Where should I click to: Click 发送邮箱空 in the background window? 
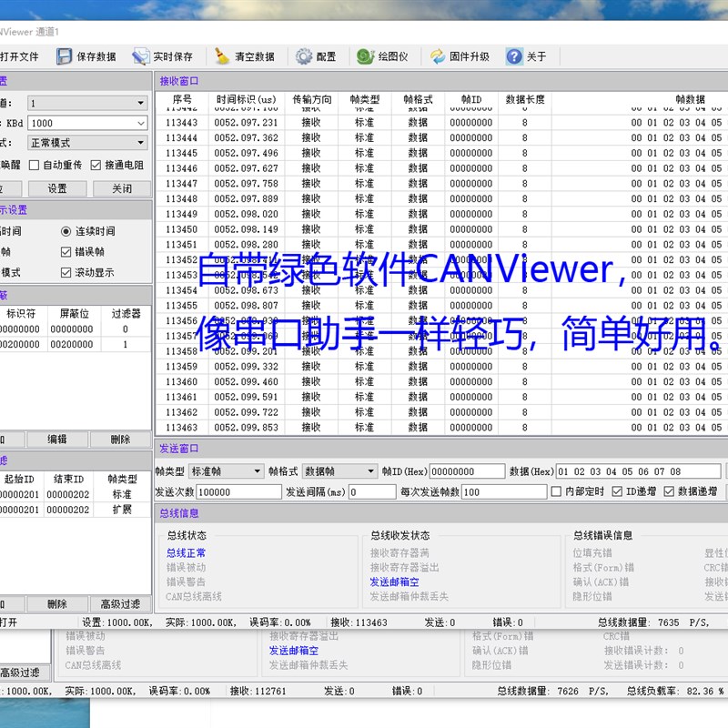pos(293,651)
